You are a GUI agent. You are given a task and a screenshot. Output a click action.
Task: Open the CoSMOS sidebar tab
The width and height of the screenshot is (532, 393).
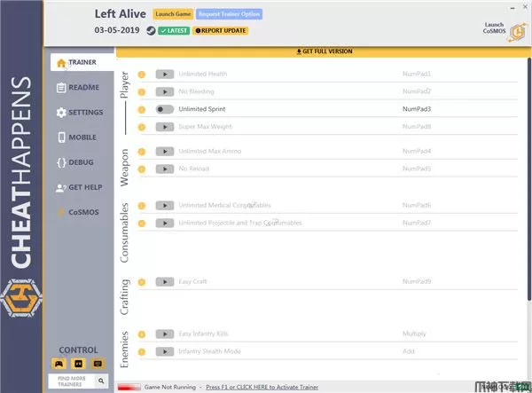(x=78, y=212)
